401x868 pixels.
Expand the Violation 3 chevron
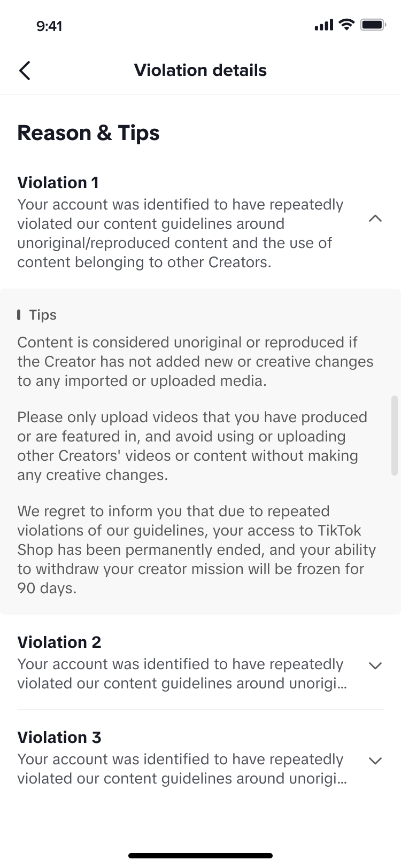point(375,761)
